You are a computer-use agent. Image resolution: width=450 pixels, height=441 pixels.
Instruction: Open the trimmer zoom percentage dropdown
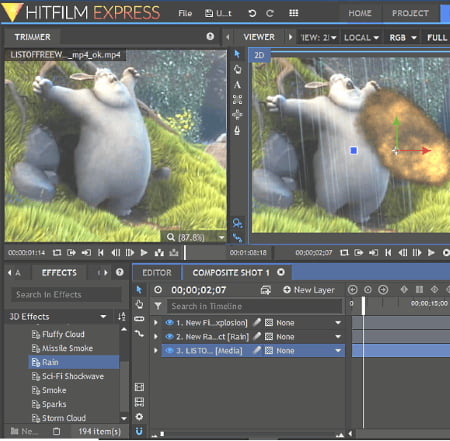click(221, 237)
